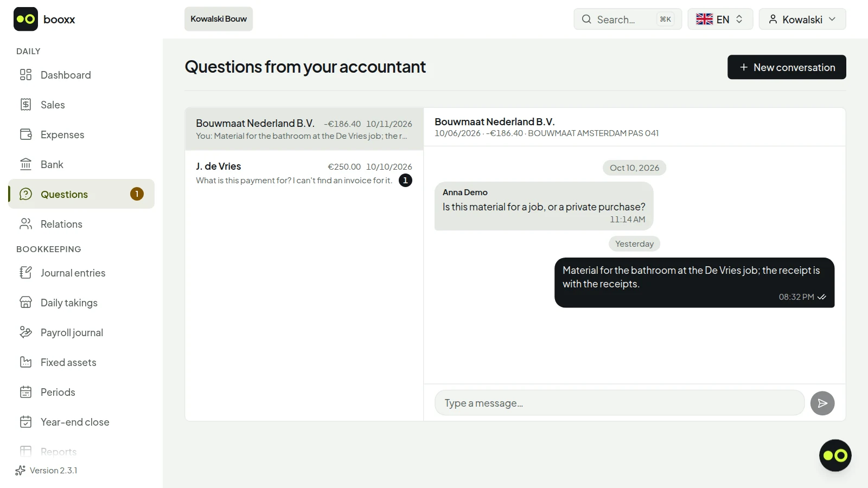Click the Questions badge showing 1
The width and height of the screenshot is (868, 488).
(137, 194)
